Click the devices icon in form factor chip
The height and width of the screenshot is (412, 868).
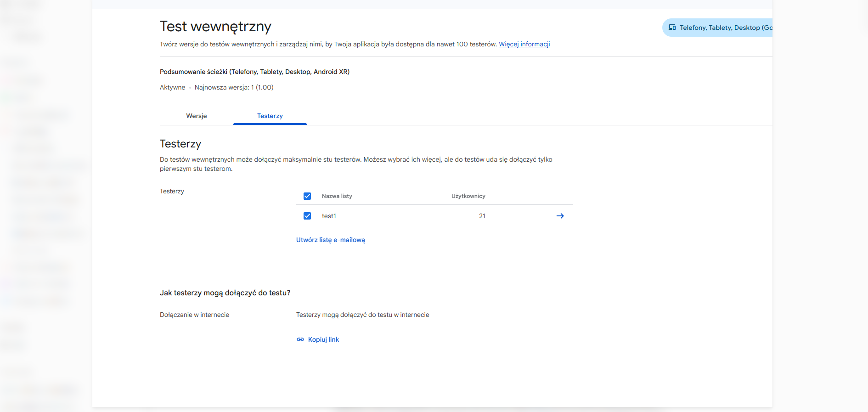672,28
